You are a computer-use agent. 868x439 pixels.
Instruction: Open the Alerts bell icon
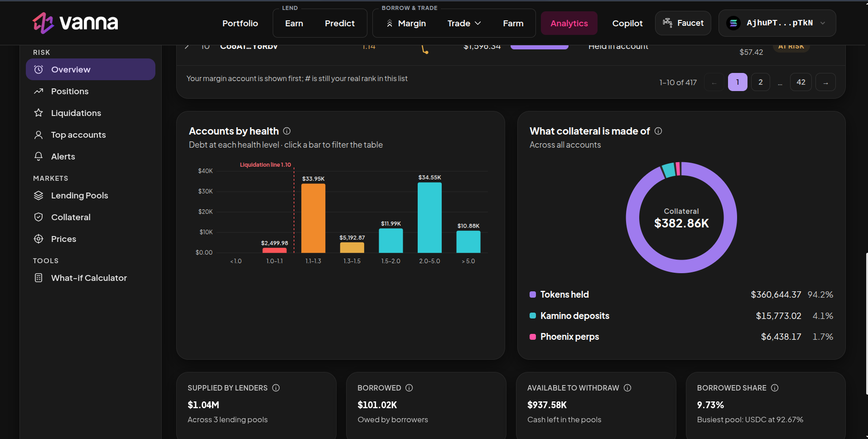[39, 156]
